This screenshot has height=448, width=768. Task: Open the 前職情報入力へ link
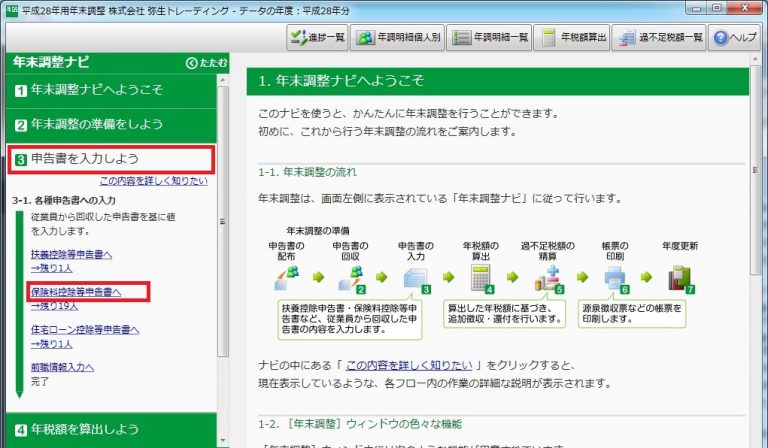tap(62, 367)
